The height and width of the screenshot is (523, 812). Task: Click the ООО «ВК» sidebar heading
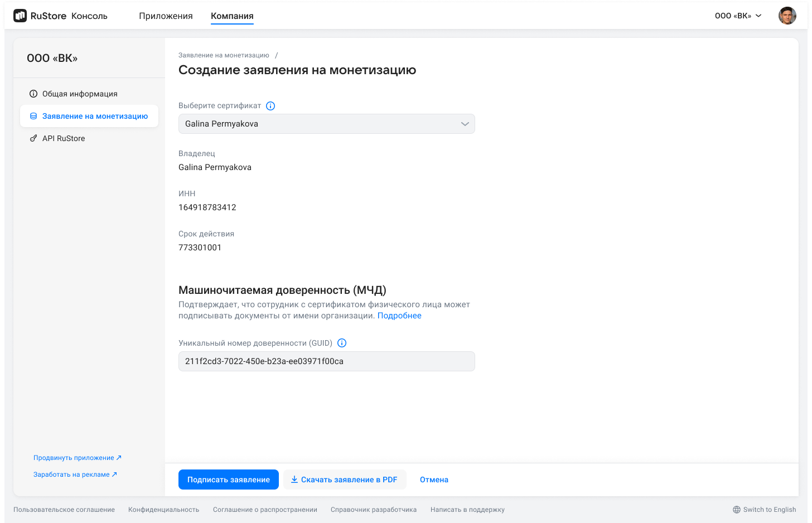(52, 58)
